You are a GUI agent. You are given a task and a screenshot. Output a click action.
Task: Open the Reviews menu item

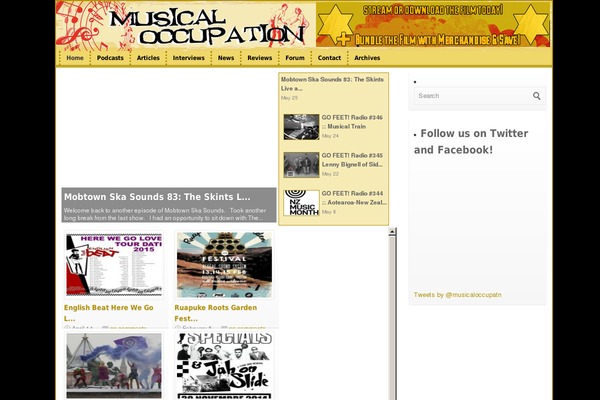(259, 58)
